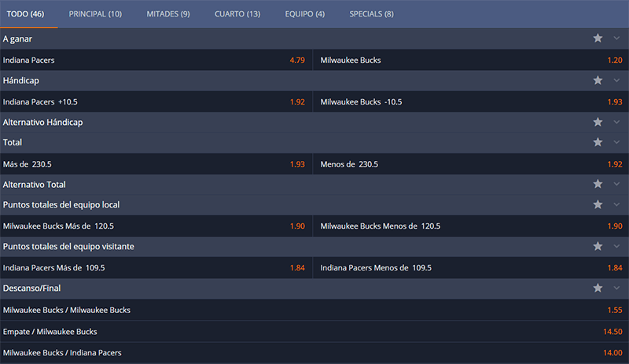Expand Alternativo Total section chevron

(x=616, y=184)
